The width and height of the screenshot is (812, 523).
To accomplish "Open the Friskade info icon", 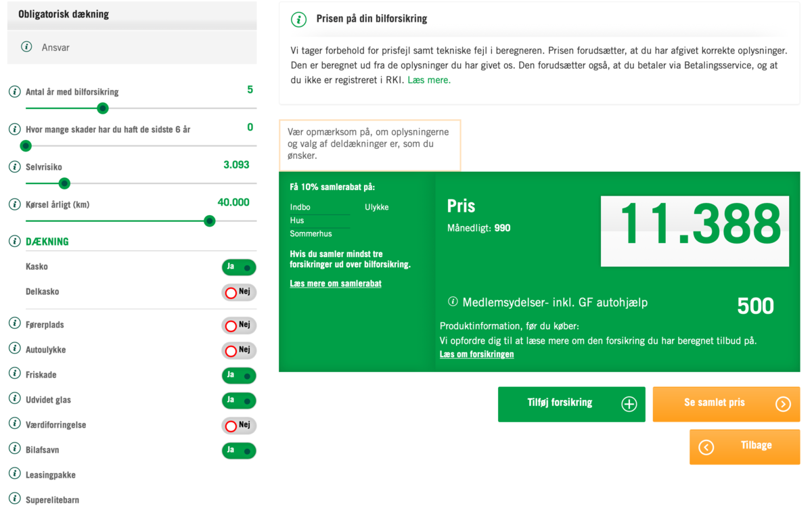I will 14,373.
